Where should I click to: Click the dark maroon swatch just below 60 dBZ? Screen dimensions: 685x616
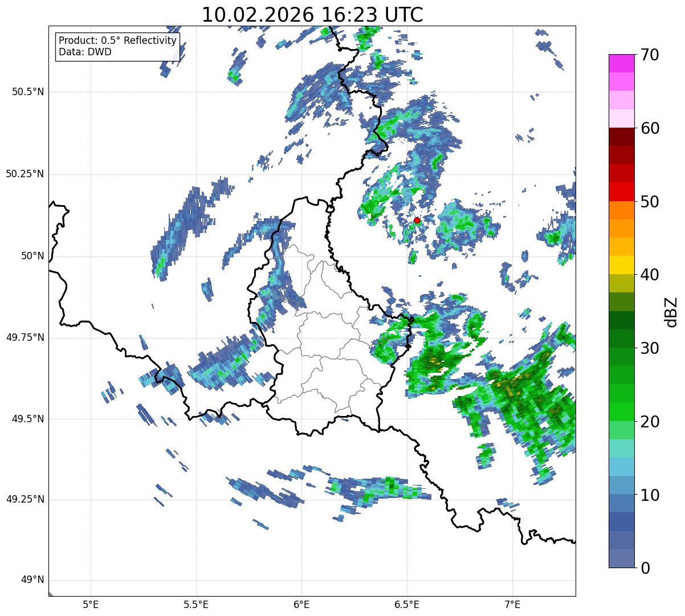[x=621, y=137]
